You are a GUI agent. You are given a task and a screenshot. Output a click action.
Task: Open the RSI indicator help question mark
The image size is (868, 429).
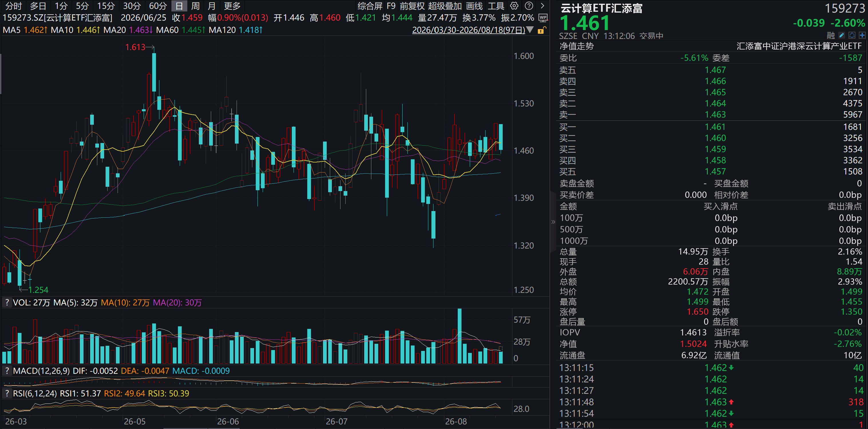(7, 393)
